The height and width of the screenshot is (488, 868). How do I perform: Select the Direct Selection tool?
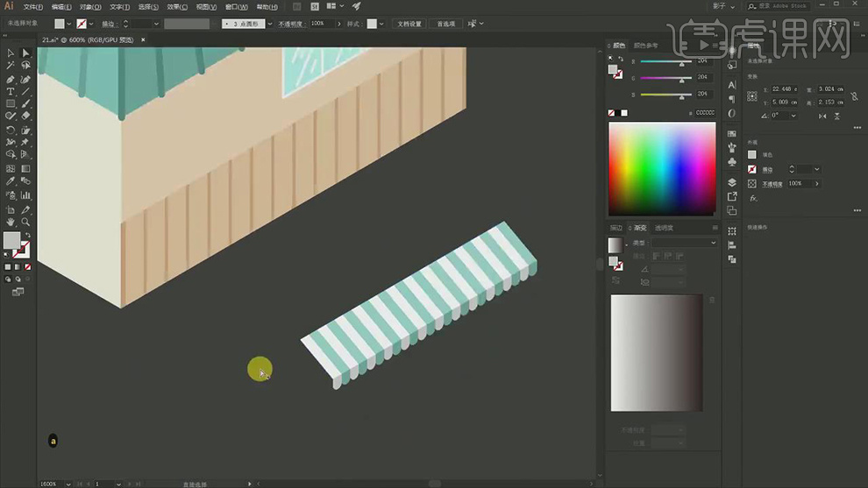(25, 53)
